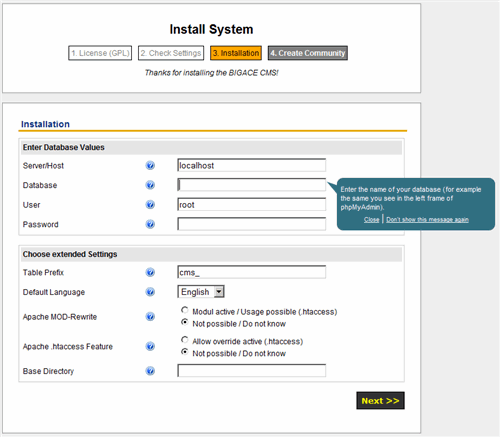The width and height of the screenshot is (500, 437).
Task: Select 'Allow override active (.htaccess)' radio option
Action: coord(185,340)
